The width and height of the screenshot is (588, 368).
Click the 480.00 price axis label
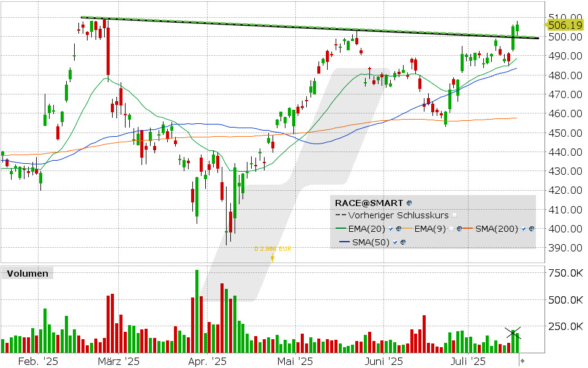(565, 75)
